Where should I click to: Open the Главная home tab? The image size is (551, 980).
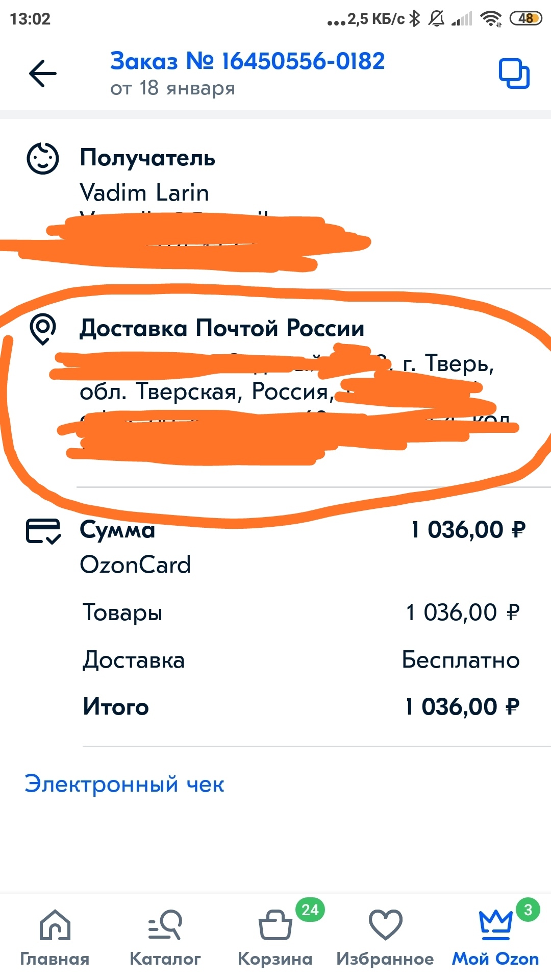55,938
